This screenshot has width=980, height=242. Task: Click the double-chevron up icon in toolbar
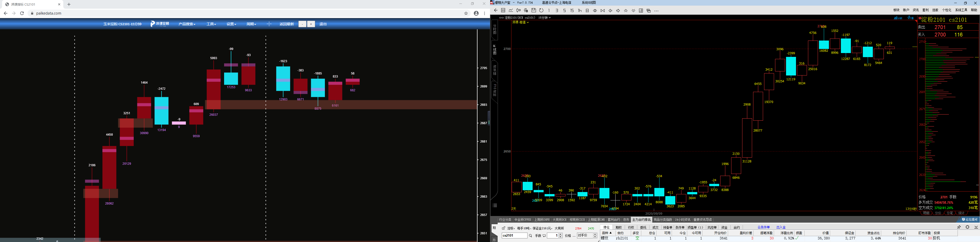pyautogui.click(x=626, y=11)
